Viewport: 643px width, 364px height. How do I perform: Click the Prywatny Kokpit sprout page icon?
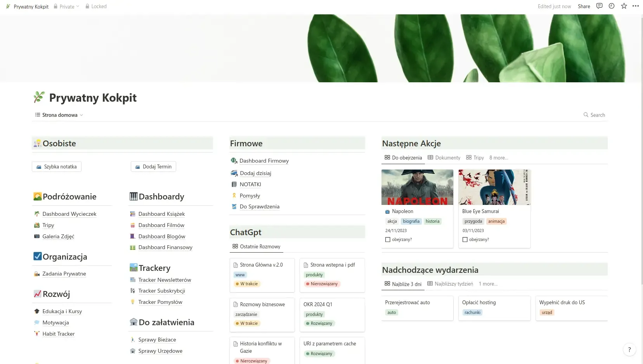pyautogui.click(x=39, y=97)
